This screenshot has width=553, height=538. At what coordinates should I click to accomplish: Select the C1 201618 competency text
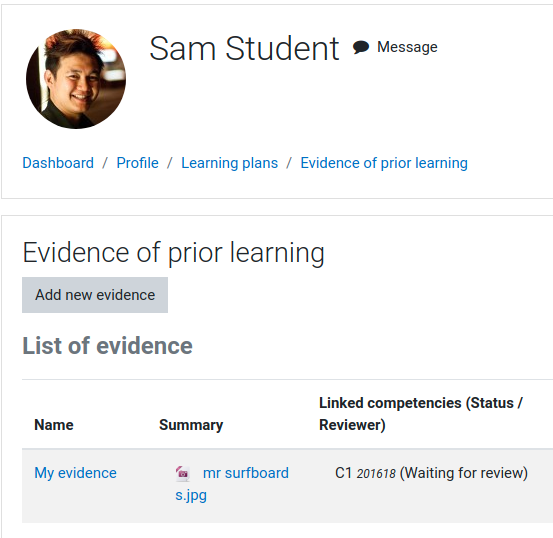365,473
